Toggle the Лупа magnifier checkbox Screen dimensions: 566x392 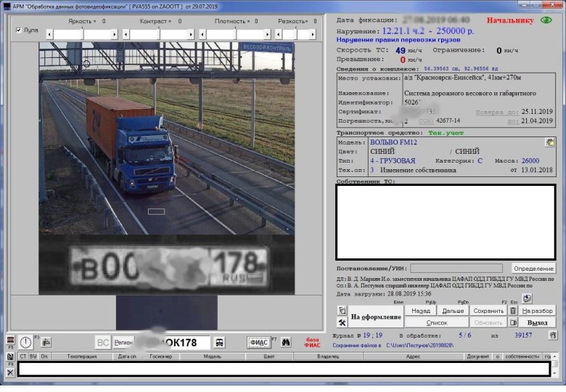coord(19,30)
